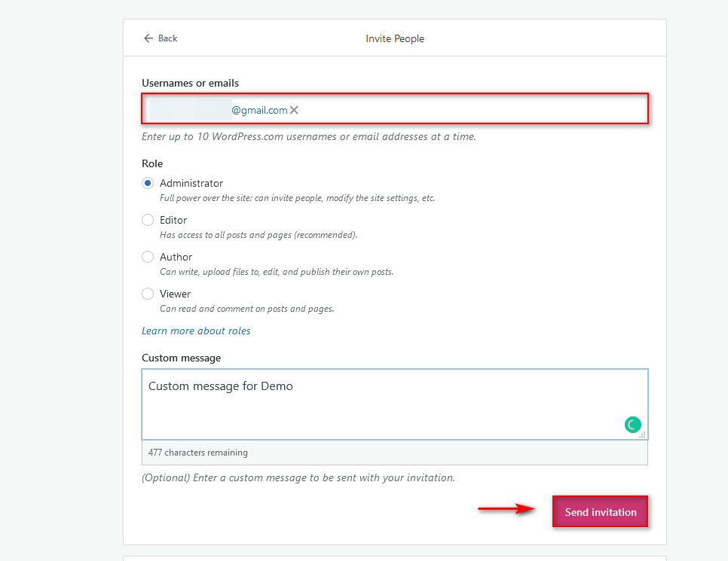Open the Learn more about roles link
The height and width of the screenshot is (561, 728).
196,331
